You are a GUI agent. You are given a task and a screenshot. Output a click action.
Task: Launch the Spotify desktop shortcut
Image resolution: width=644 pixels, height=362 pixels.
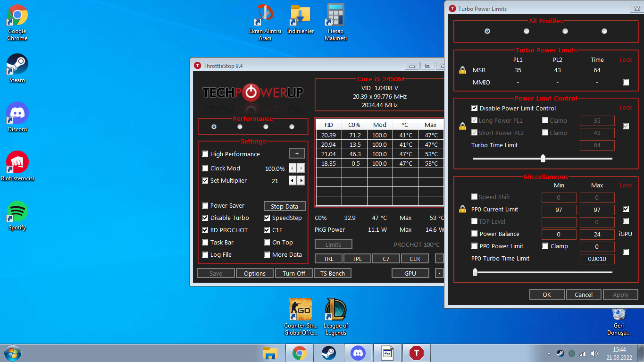17,211
